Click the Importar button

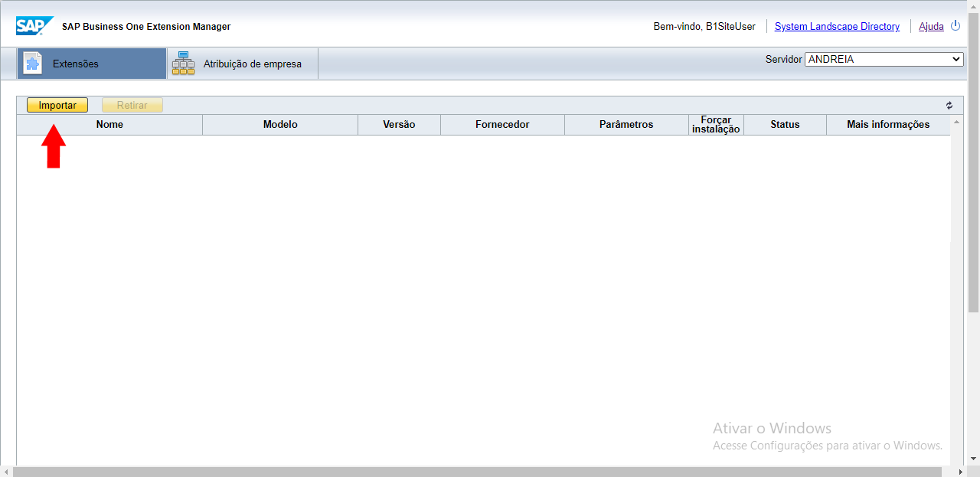(x=57, y=106)
